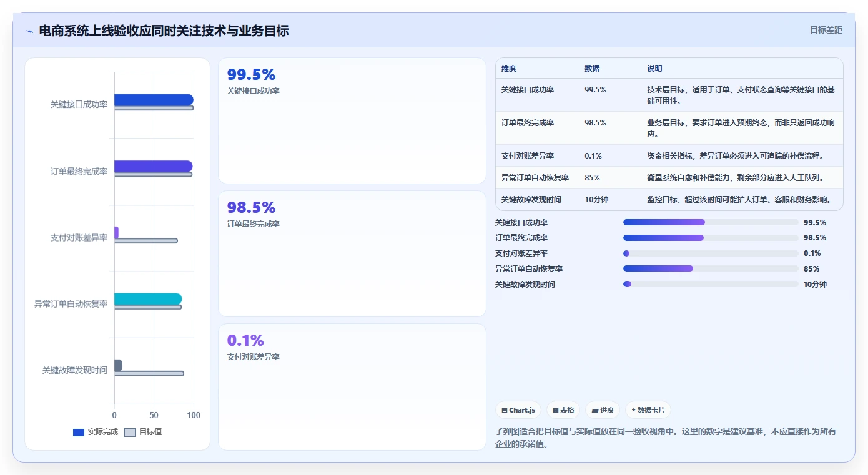Toggle the 实际完成 legend swatch
Screen dimensions: 868x475
coord(79,432)
